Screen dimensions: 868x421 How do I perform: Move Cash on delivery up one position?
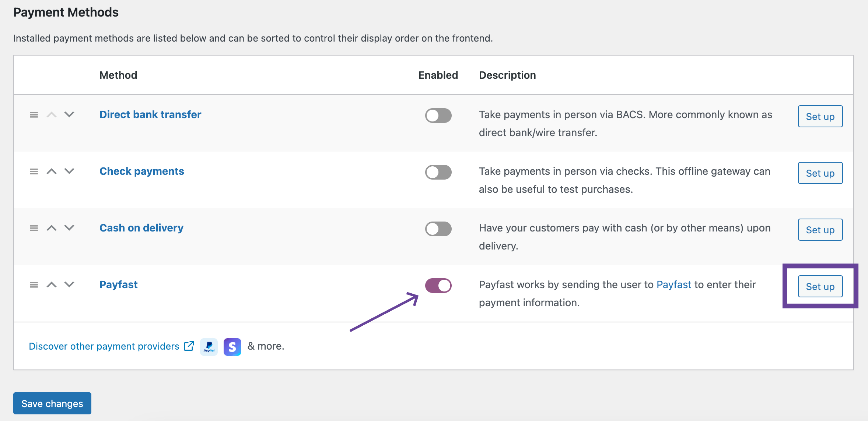tap(51, 228)
